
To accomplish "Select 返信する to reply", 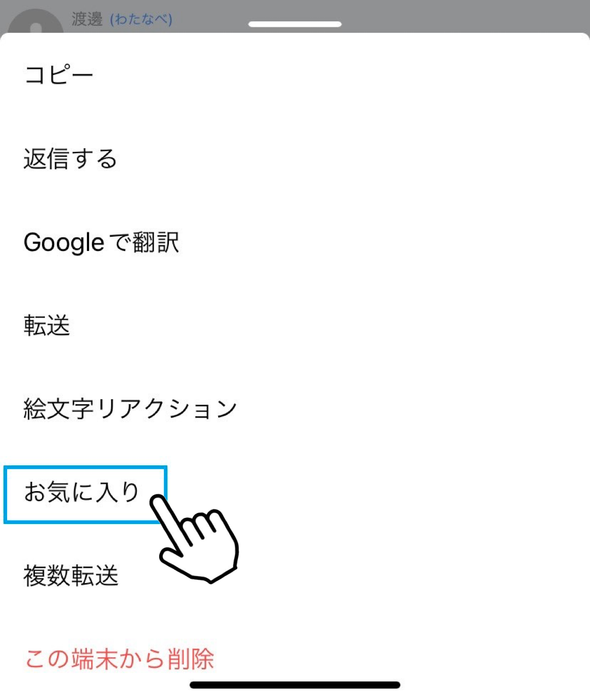I will point(71,159).
